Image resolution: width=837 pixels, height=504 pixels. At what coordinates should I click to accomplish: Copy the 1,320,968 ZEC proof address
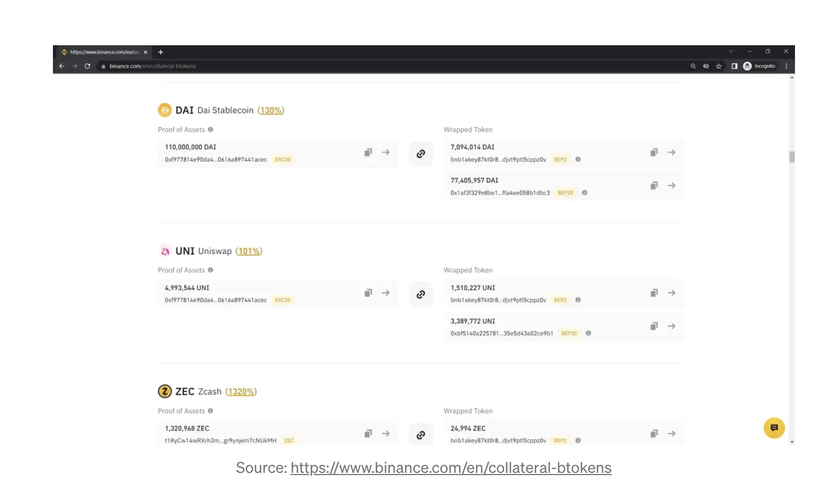(x=368, y=434)
